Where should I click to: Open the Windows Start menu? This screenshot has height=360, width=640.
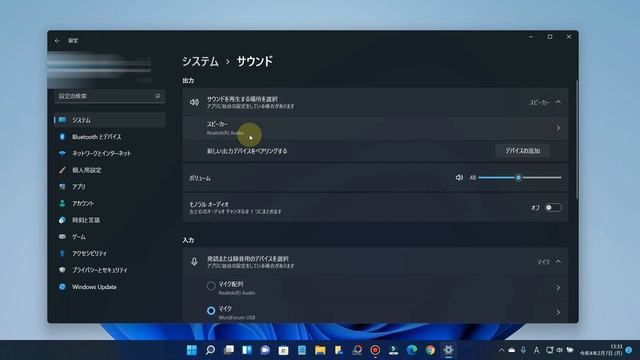click(x=191, y=350)
